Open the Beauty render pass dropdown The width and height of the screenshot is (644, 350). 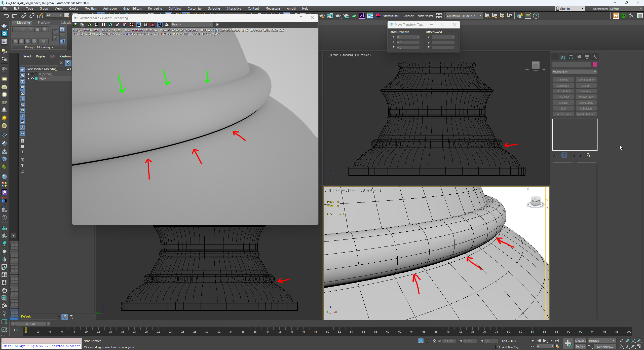coord(192,25)
